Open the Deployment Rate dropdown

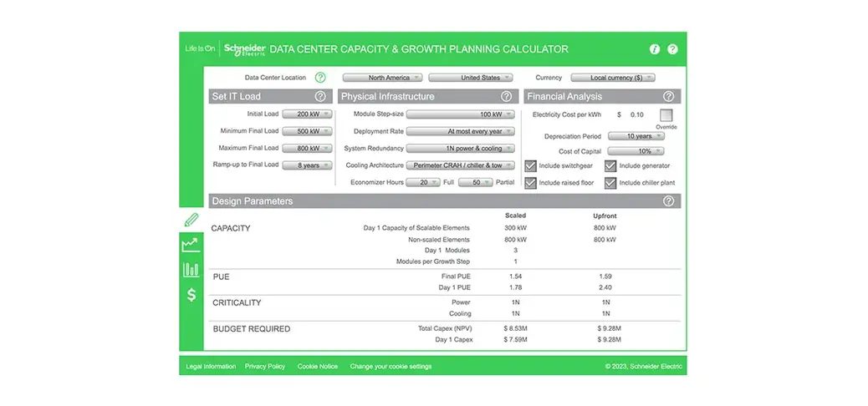click(461, 132)
